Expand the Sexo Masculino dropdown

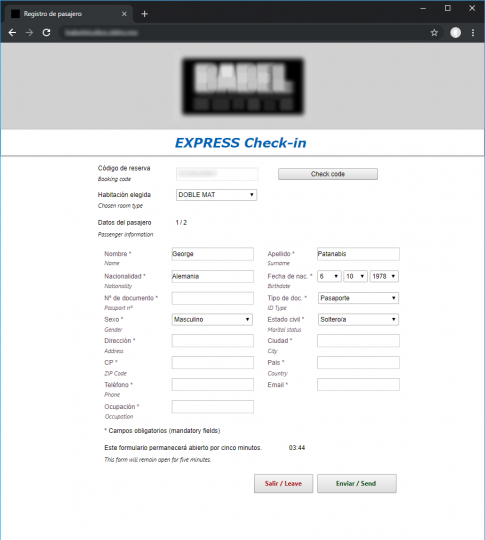(x=212, y=320)
